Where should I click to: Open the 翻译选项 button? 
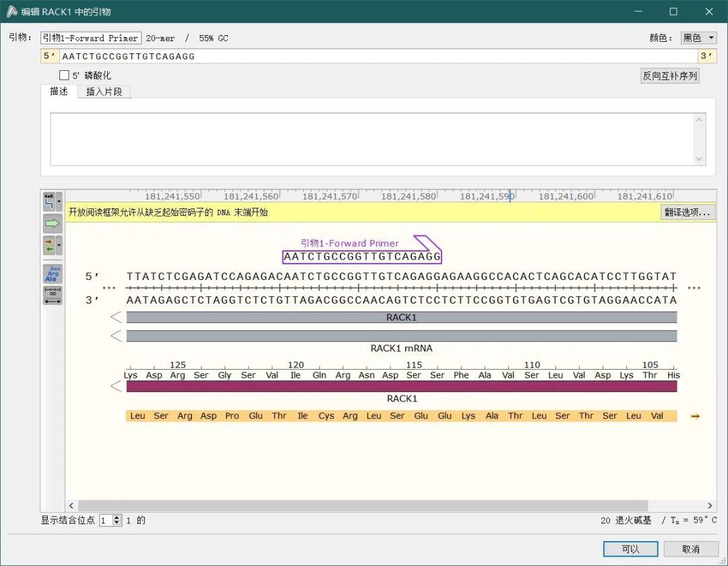pos(688,212)
